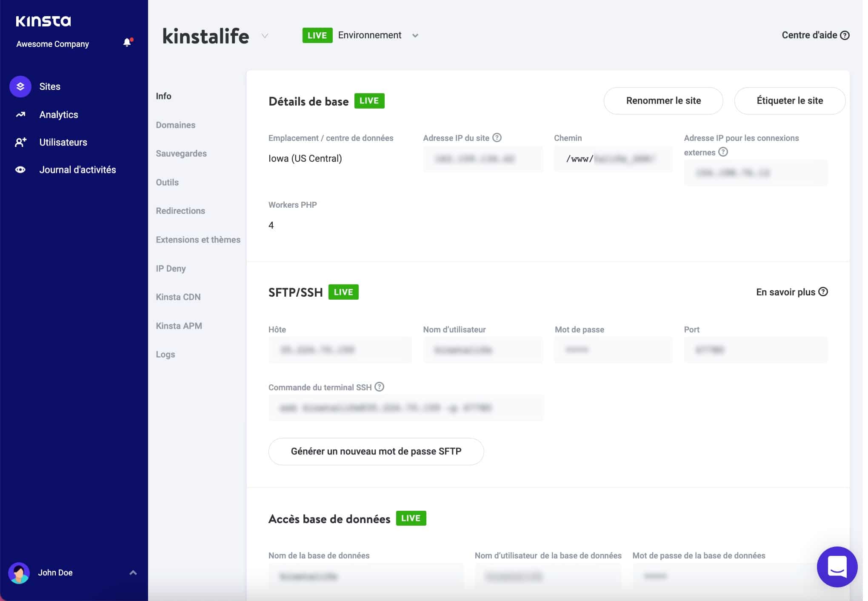Click the En savoir plus help icon
Screen dimensions: 868x601
click(x=823, y=292)
